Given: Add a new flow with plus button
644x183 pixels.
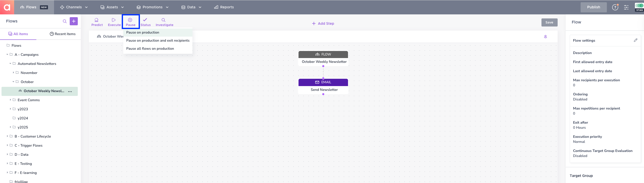Looking at the screenshot, I should click(74, 21).
